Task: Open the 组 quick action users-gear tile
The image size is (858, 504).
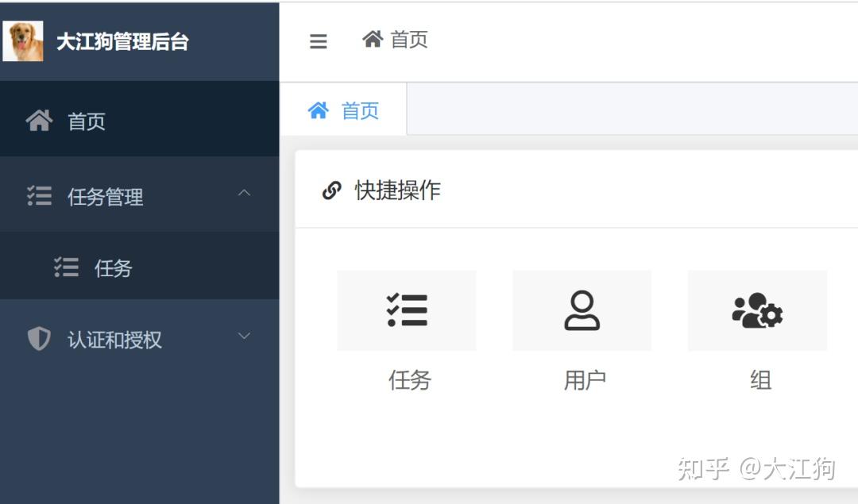Action: [757, 310]
